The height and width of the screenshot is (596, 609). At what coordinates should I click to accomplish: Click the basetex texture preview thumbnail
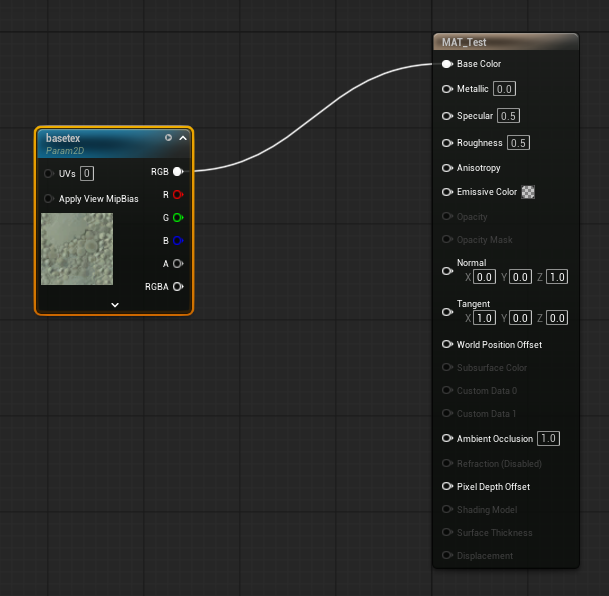tap(77, 248)
